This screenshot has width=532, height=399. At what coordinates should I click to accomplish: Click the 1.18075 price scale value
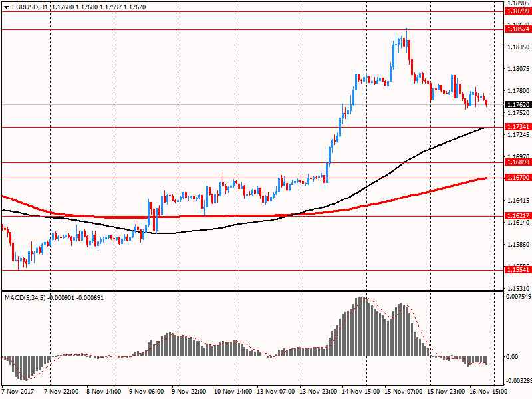coord(518,69)
